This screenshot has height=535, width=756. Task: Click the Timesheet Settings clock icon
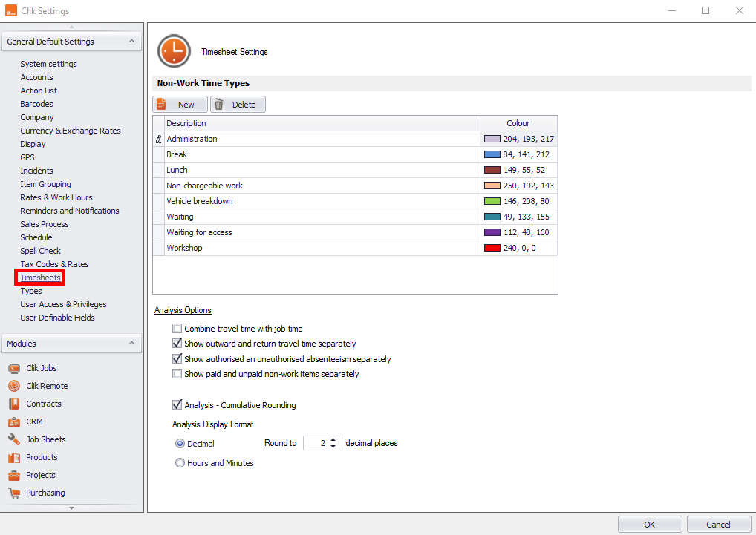(x=173, y=51)
